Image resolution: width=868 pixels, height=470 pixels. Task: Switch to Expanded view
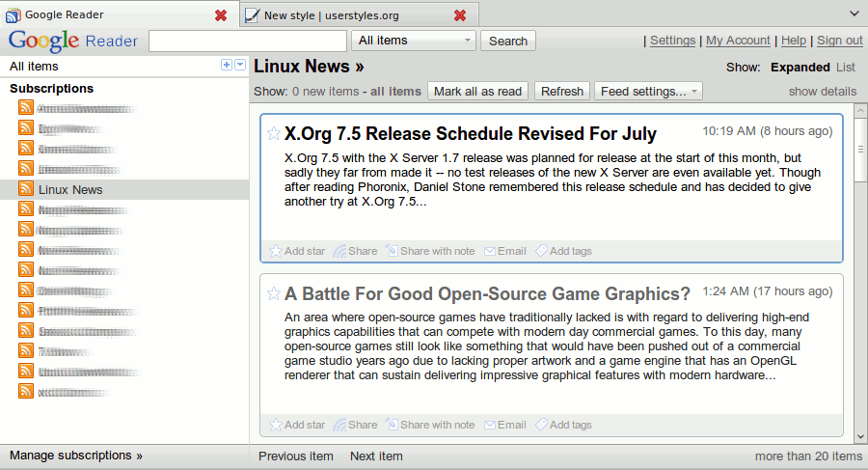(x=800, y=67)
